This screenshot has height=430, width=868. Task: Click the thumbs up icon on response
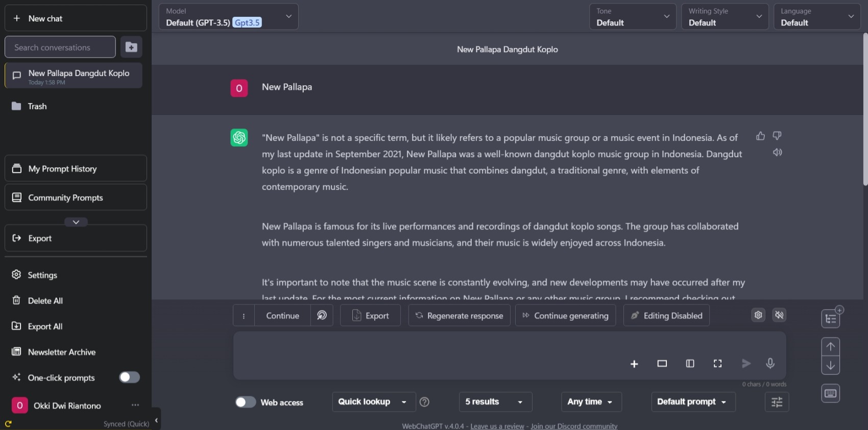tap(760, 136)
